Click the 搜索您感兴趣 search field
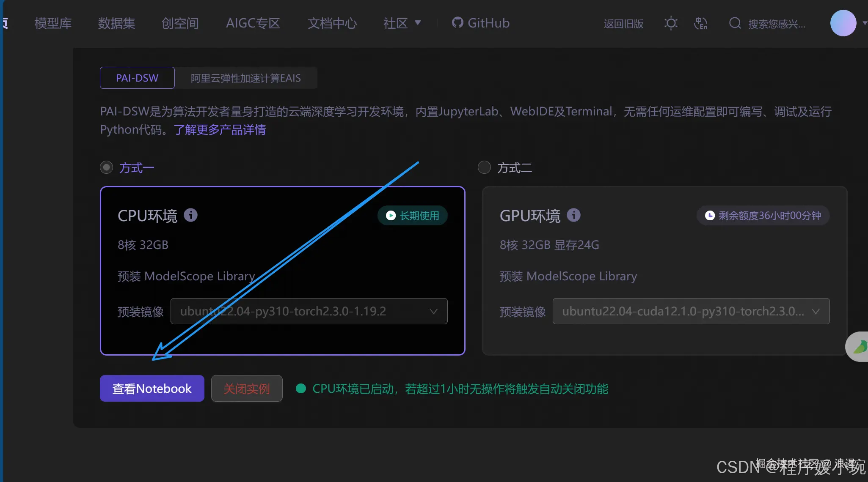Screen dimensions: 868x482 click(777, 24)
